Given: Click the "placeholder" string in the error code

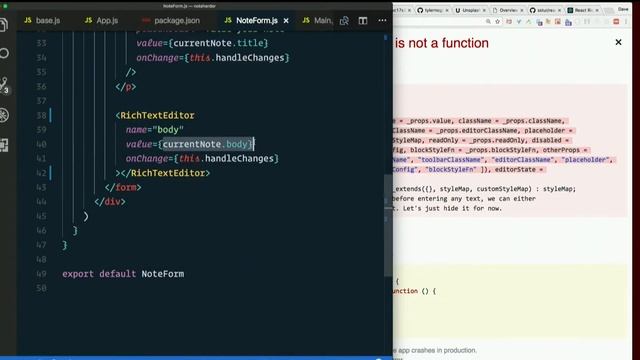Looking at the screenshot, I should 585,160.
